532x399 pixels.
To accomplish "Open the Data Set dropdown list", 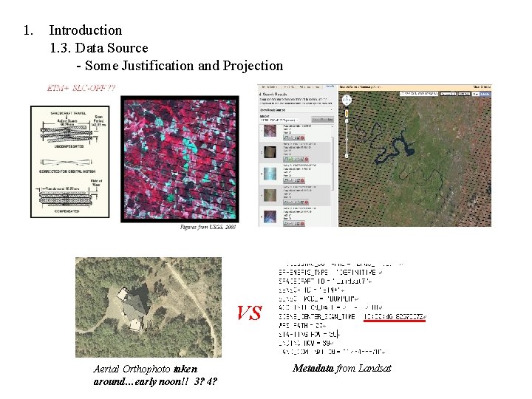I will pyautogui.click(x=279, y=120).
